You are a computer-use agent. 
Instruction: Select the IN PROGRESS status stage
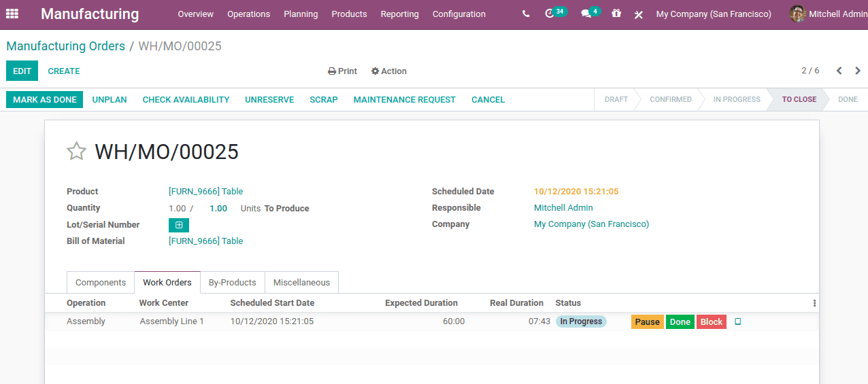(737, 100)
